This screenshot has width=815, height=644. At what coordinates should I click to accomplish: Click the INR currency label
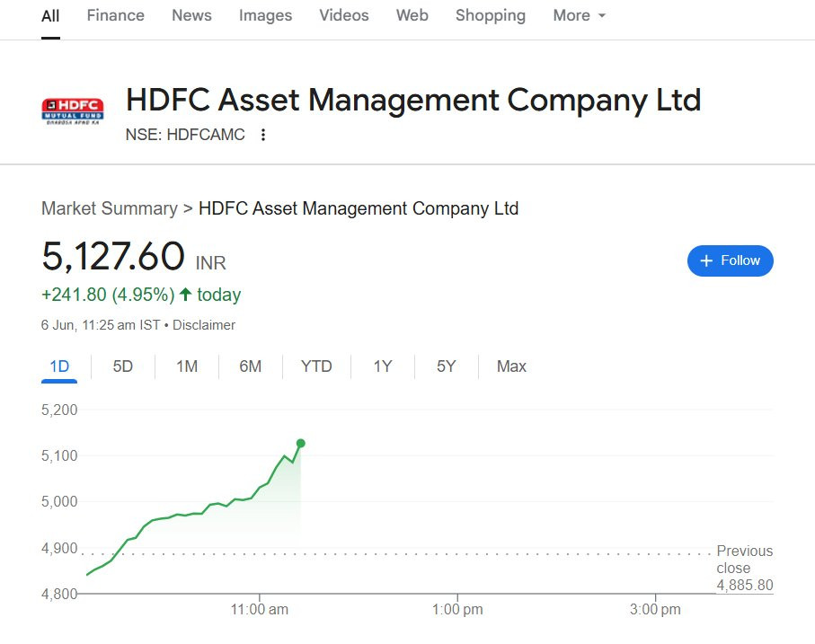210,263
